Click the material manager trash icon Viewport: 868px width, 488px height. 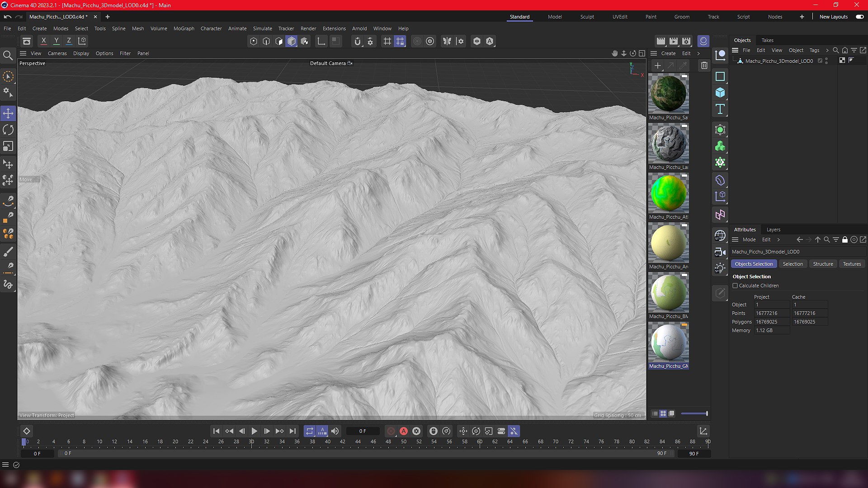click(x=704, y=66)
